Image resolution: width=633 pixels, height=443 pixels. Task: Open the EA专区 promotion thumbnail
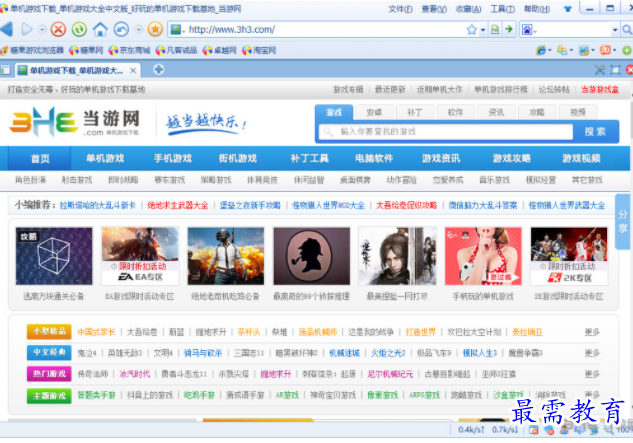pos(140,256)
